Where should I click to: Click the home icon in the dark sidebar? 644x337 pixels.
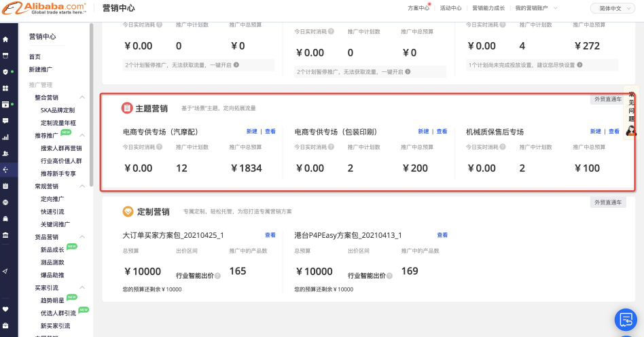coord(5,39)
